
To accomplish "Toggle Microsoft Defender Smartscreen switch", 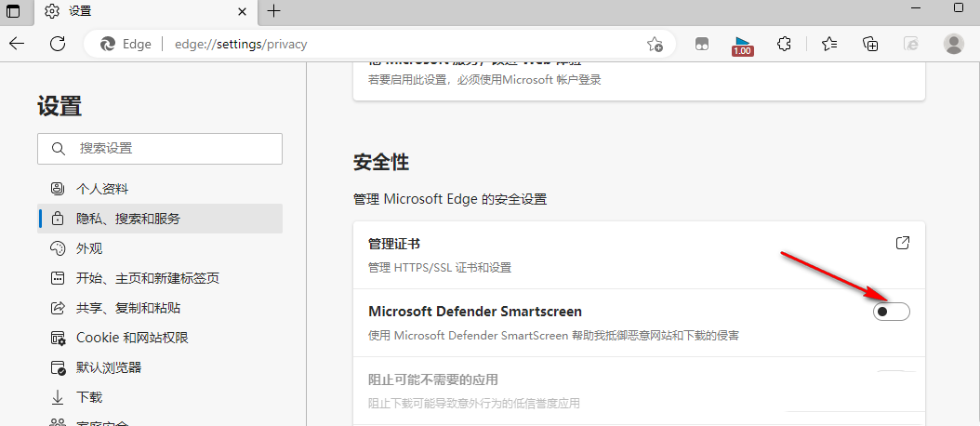I will [892, 311].
